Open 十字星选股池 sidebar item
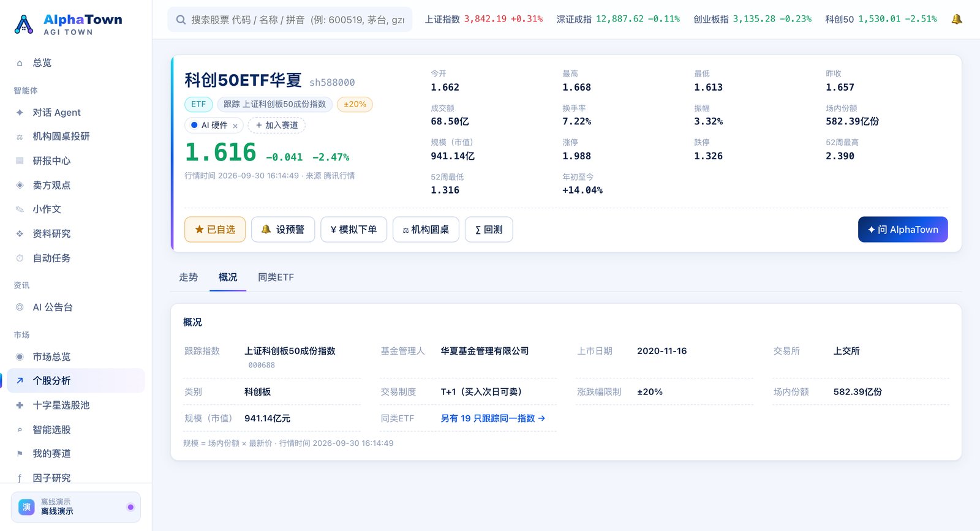The height and width of the screenshot is (531, 980). point(76,405)
